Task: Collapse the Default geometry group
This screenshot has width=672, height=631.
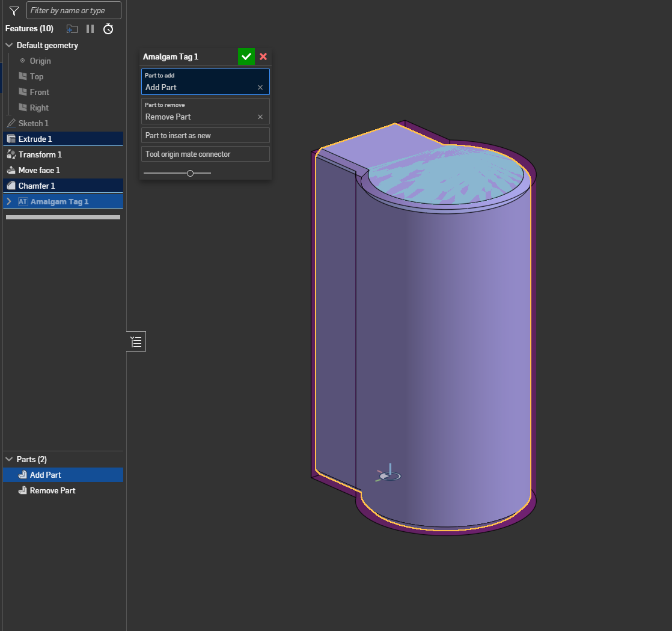Action: point(9,45)
